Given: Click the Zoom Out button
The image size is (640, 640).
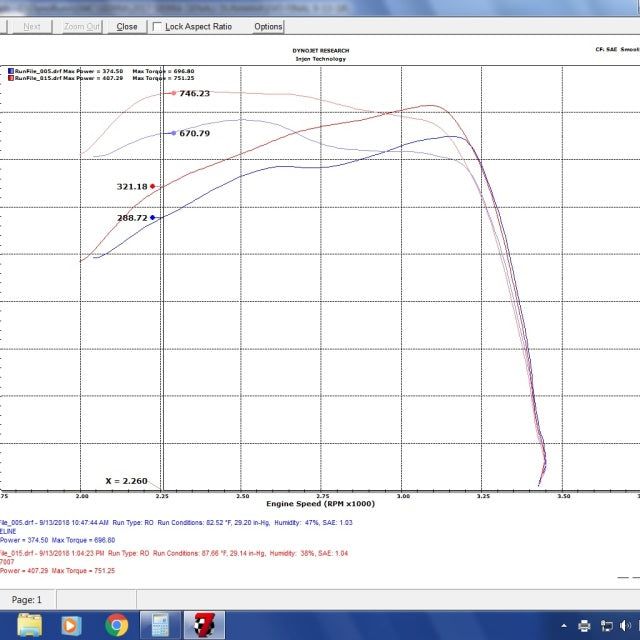Looking at the screenshot, I should [80, 27].
